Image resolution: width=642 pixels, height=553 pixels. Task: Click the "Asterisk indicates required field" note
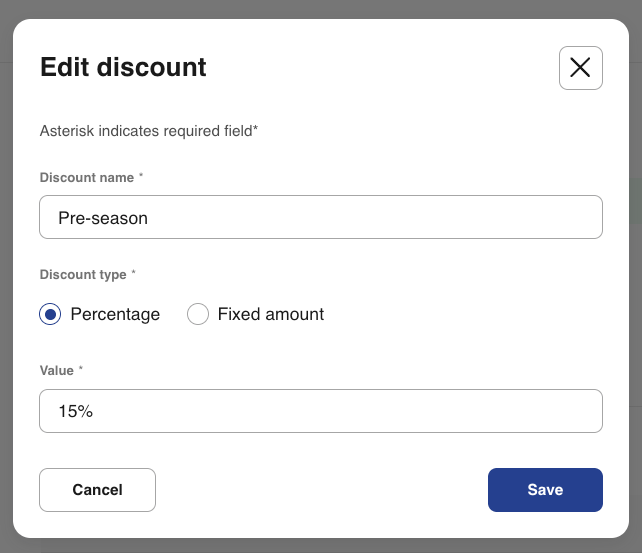[x=149, y=130]
